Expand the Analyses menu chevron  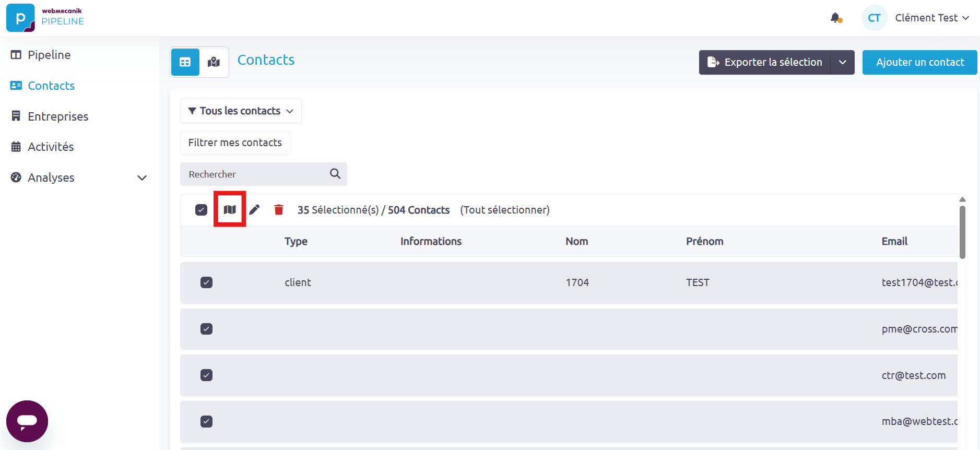click(142, 178)
